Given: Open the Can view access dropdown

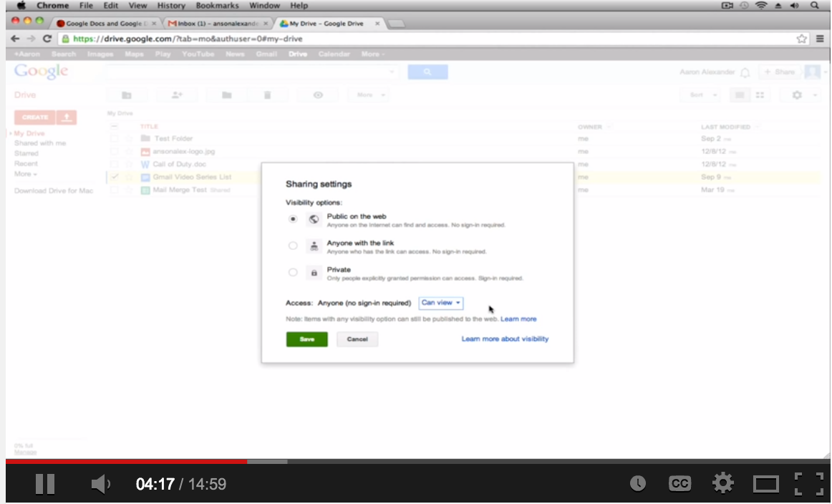Looking at the screenshot, I should 440,303.
